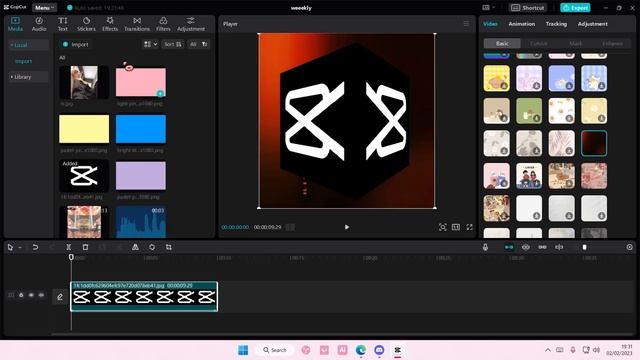Switch to the Animation tab
Viewport: 640px width, 360px height.
522,24
